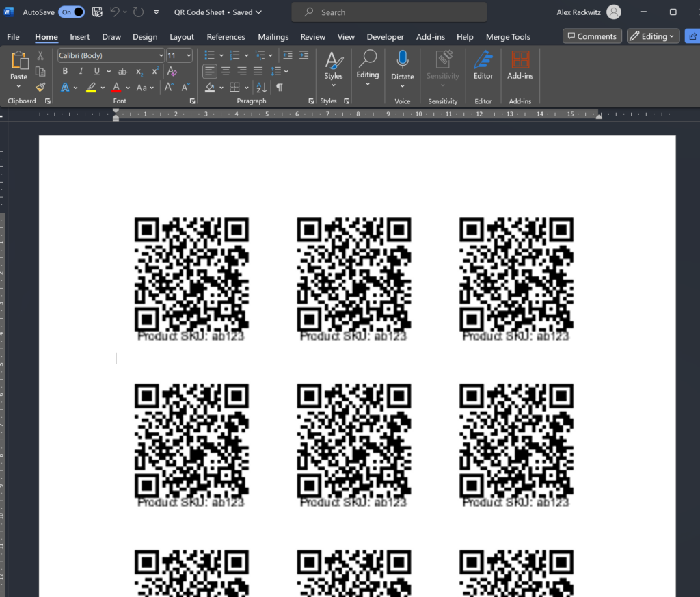This screenshot has width=700, height=597.
Task: Switch to the Layout tab
Action: pos(182,37)
